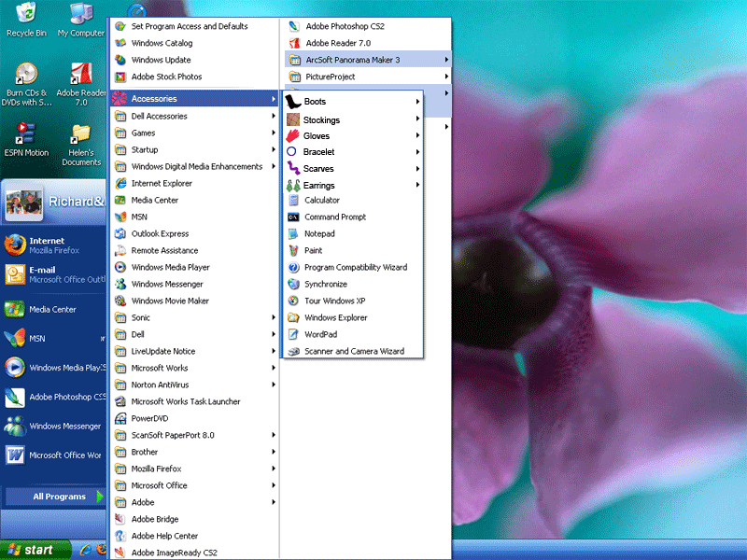
Task: Click the Adobe Bridge icon
Action: (x=120, y=519)
